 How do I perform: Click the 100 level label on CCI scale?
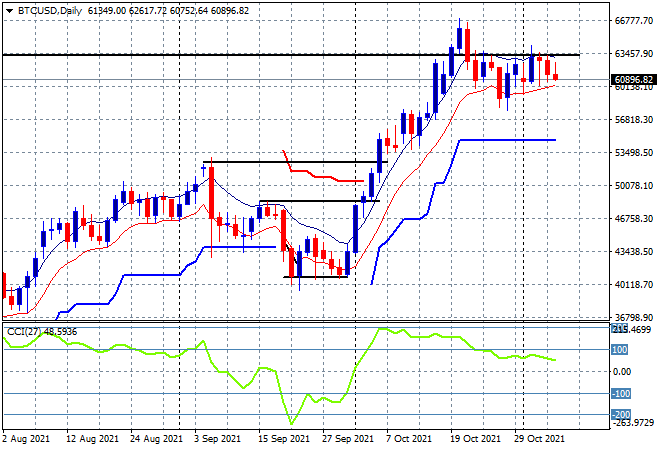(x=620, y=349)
